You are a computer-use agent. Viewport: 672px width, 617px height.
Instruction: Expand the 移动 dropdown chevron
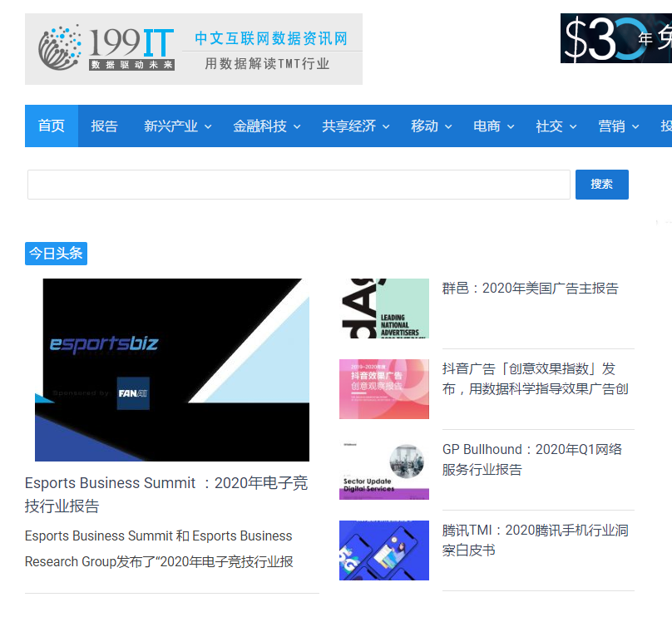(448, 127)
